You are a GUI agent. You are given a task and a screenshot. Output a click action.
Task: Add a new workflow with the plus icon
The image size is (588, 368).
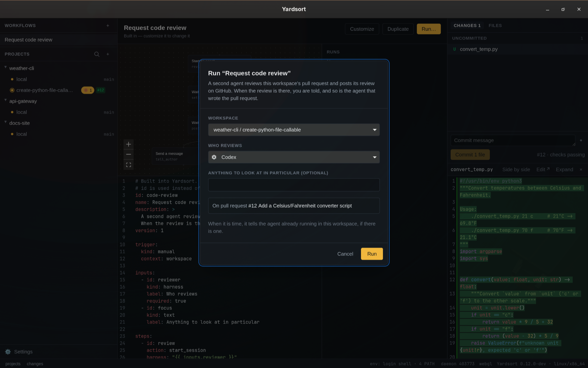coord(108,26)
